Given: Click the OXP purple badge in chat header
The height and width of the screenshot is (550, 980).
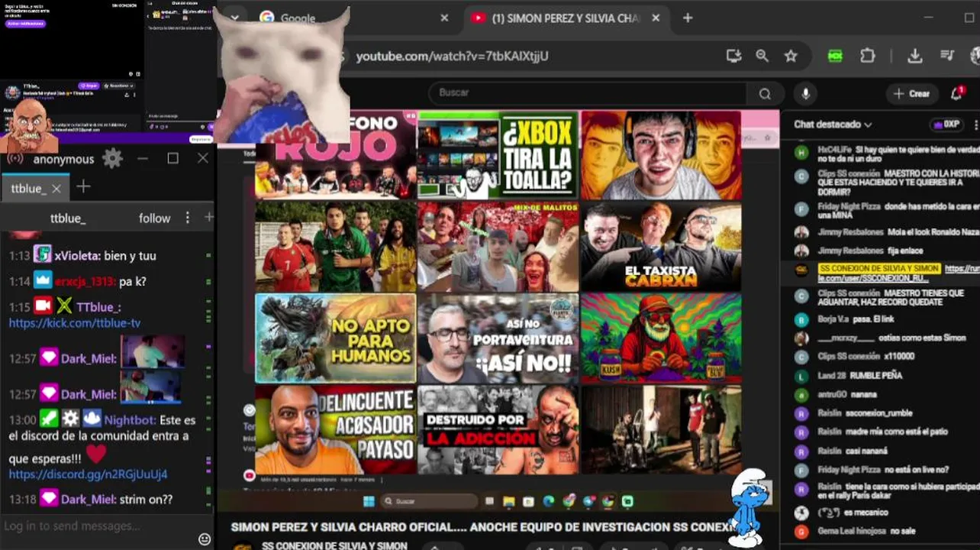Looking at the screenshot, I should pos(946,124).
